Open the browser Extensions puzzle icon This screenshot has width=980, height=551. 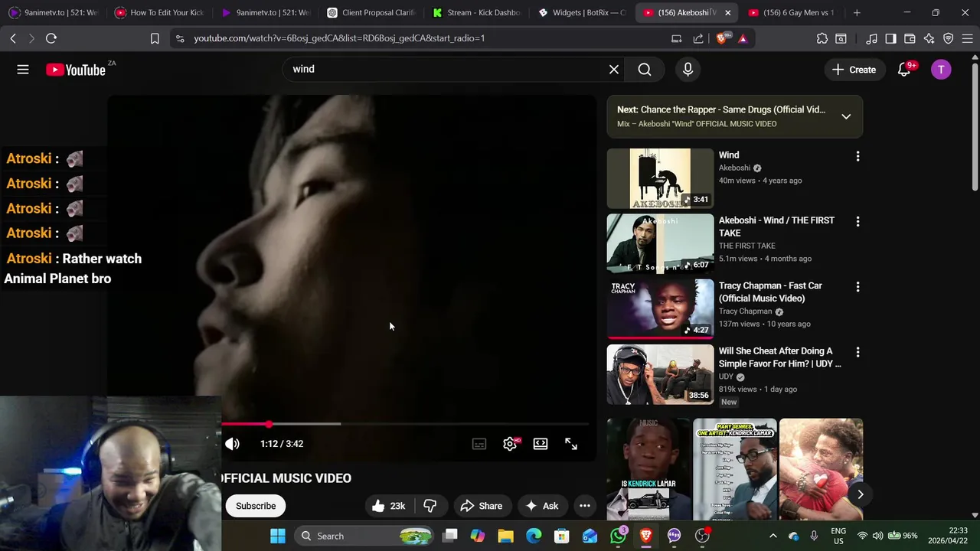(822, 38)
